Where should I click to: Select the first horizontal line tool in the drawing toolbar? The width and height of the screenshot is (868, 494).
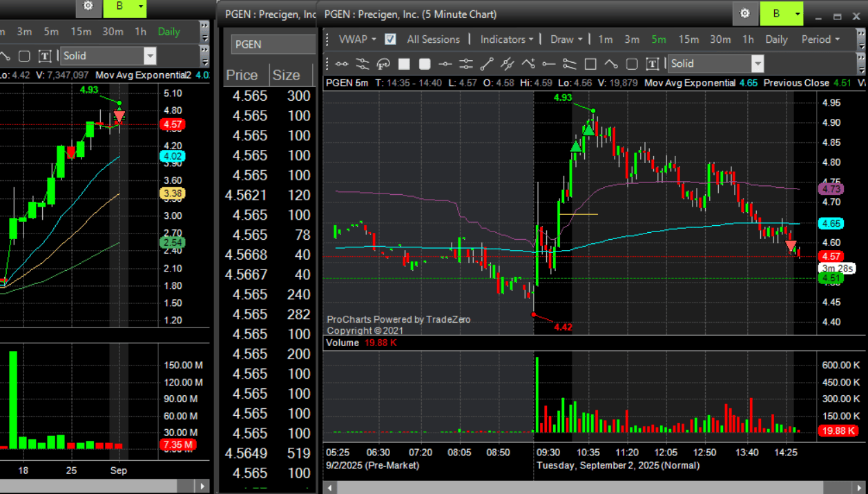[342, 64]
